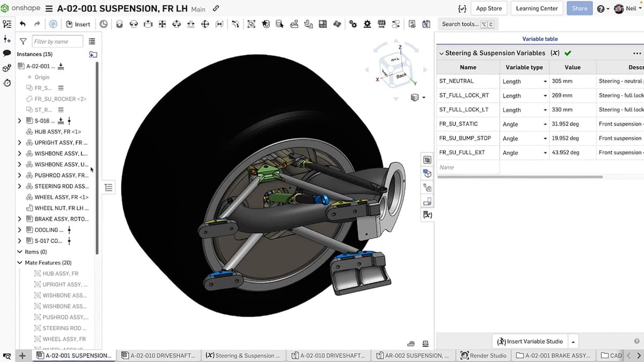
Task: Expand the UPRIGHT ASSY tree item
Action: 20,143
